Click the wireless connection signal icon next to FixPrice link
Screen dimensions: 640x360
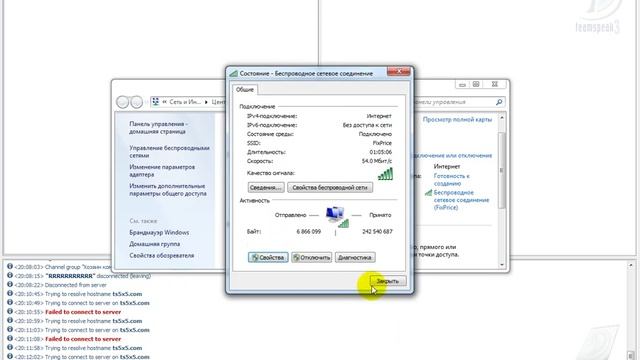point(428,193)
